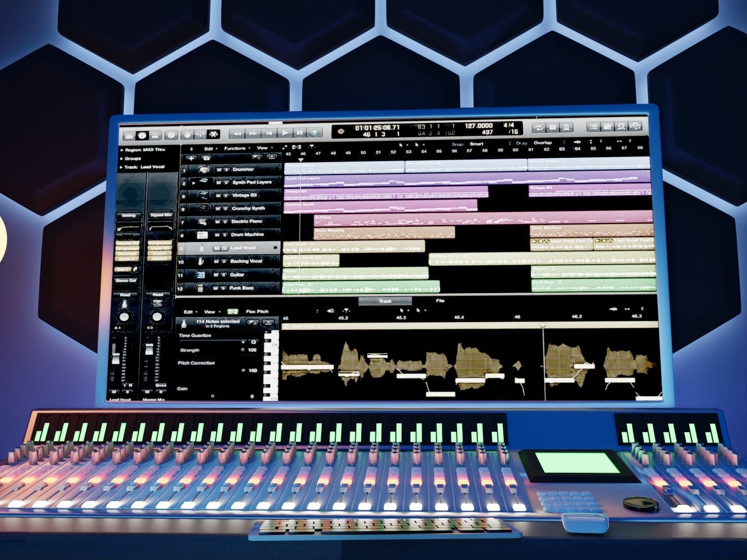This screenshot has width=747, height=560.
Task: Mute the Electric Piano track
Action: coord(218,222)
